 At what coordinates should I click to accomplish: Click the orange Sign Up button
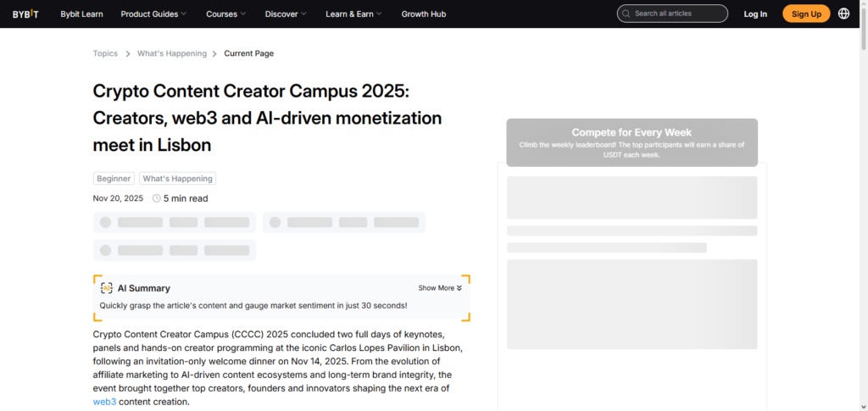pos(806,14)
